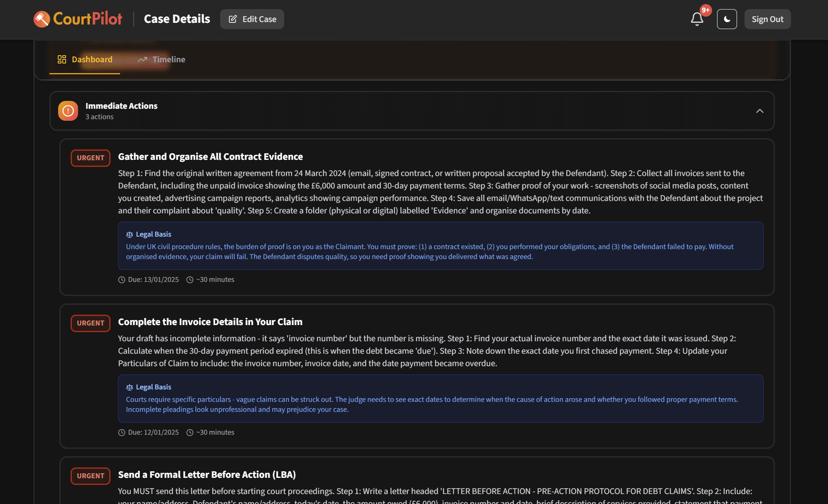Click URGENT badge on Complete Invoice Details
The image size is (828, 504).
[90, 323]
